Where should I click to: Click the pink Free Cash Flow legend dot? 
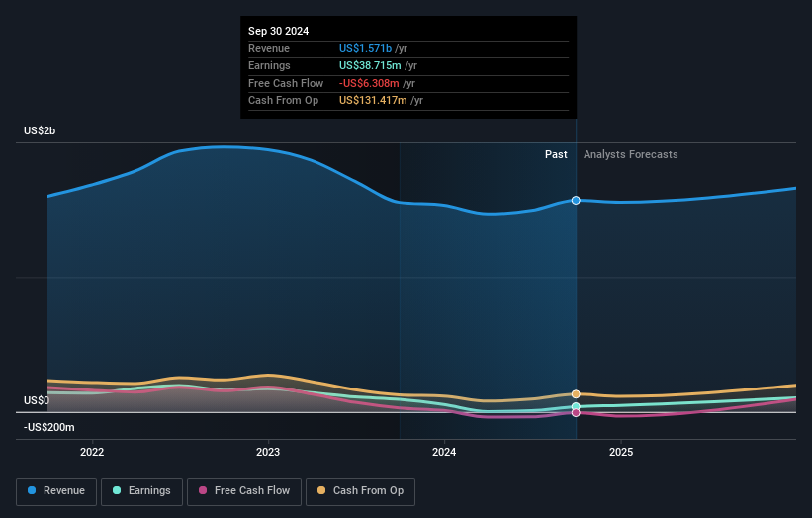203,490
